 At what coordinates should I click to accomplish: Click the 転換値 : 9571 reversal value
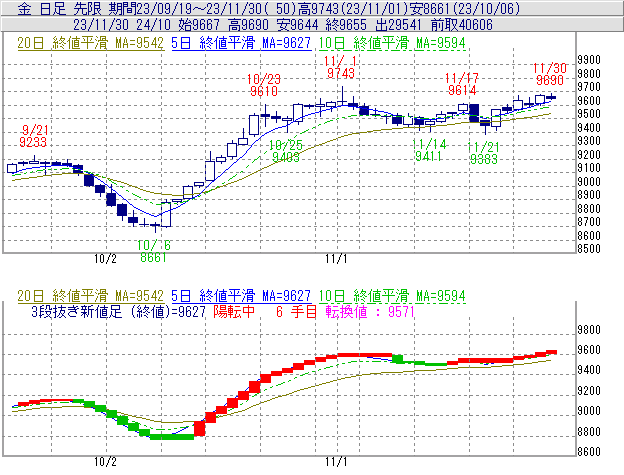[x=370, y=311]
